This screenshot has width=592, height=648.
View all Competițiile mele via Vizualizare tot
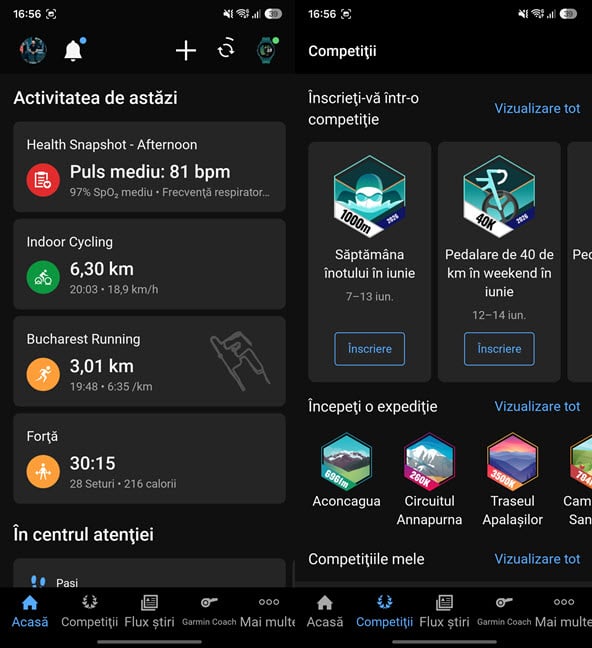click(537, 559)
